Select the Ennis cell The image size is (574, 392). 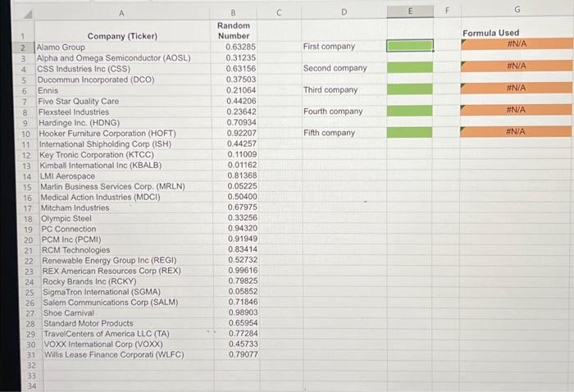tap(125, 90)
